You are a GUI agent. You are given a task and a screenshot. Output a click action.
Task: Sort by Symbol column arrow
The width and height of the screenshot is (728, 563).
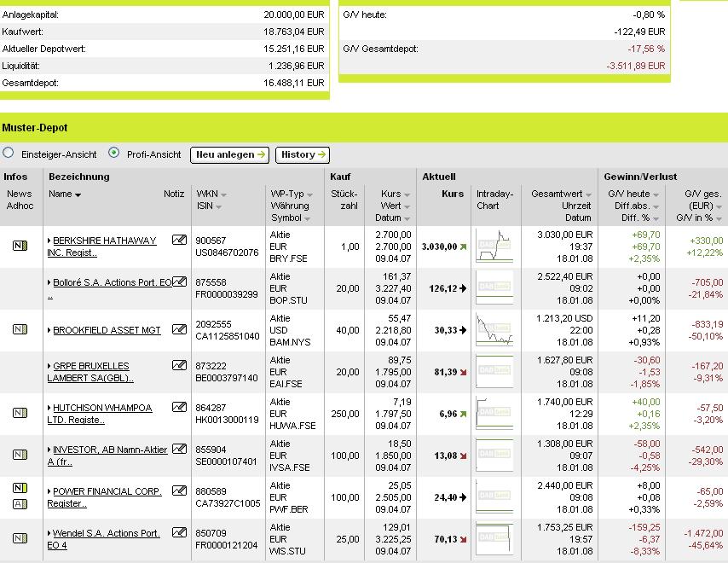[307, 218]
